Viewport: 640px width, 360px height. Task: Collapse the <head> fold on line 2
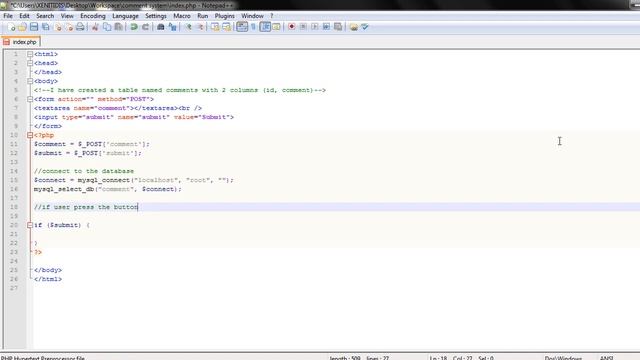pyautogui.click(x=30, y=63)
